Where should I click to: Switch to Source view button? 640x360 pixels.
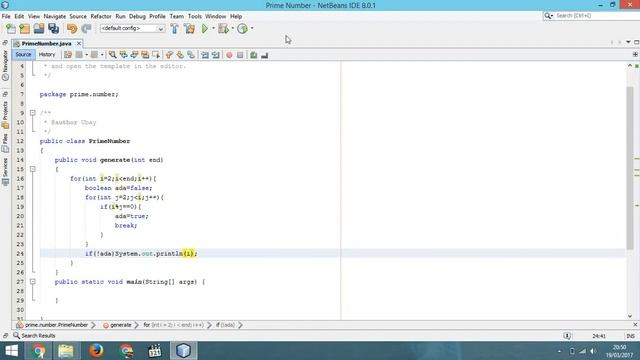(x=23, y=55)
